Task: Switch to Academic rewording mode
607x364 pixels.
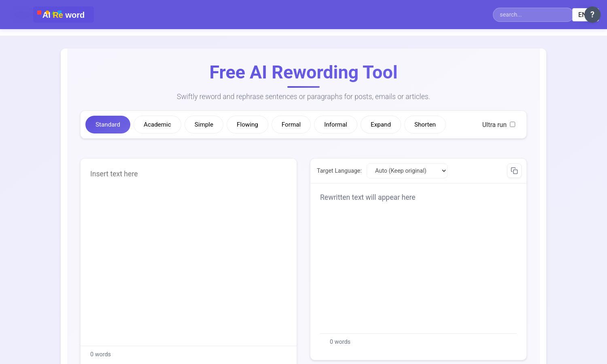Action: (157, 125)
